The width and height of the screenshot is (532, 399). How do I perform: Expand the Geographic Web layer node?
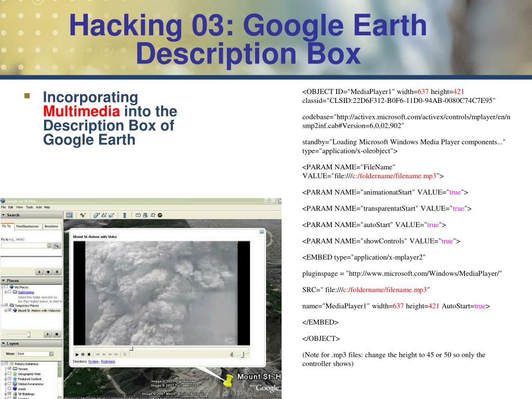tap(5, 374)
